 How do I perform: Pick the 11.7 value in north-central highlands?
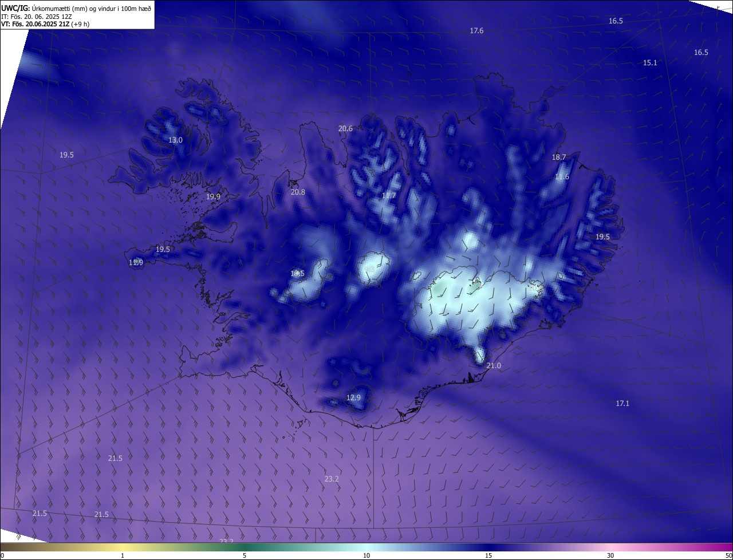click(389, 196)
